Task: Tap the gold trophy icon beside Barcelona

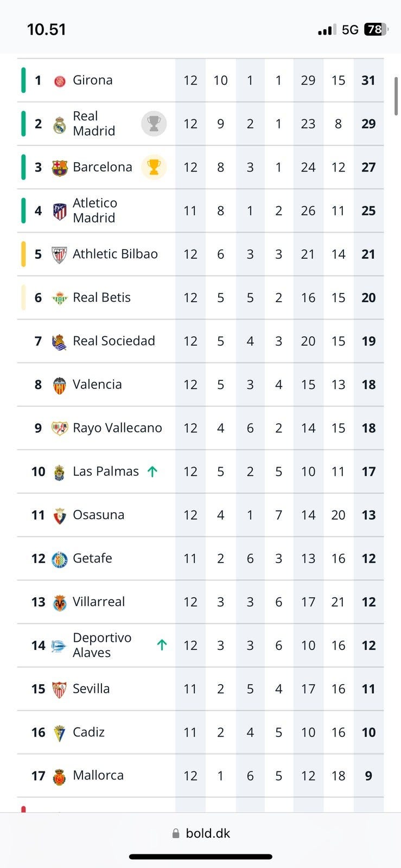Action: click(x=154, y=167)
